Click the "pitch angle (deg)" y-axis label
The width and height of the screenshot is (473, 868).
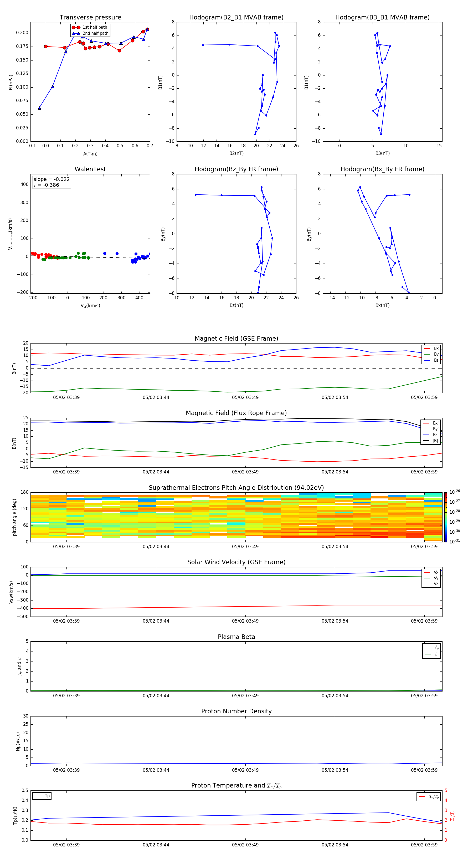[x=14, y=517]
